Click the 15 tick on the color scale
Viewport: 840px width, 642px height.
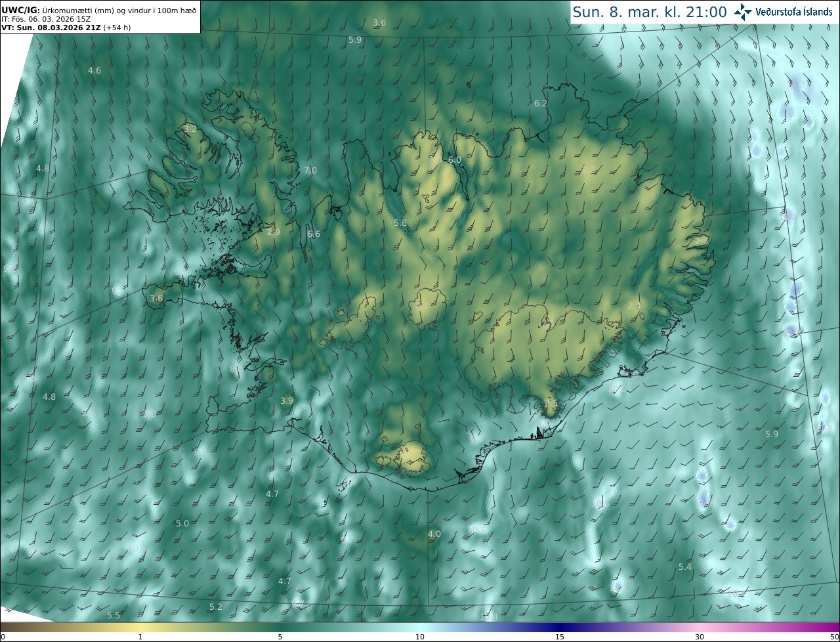pyautogui.click(x=560, y=637)
